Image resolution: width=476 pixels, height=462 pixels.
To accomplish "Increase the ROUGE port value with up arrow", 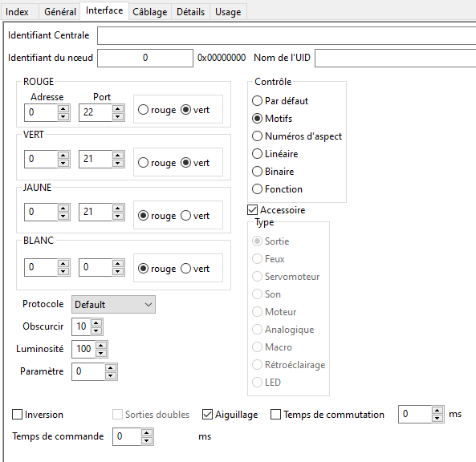I will (x=118, y=108).
